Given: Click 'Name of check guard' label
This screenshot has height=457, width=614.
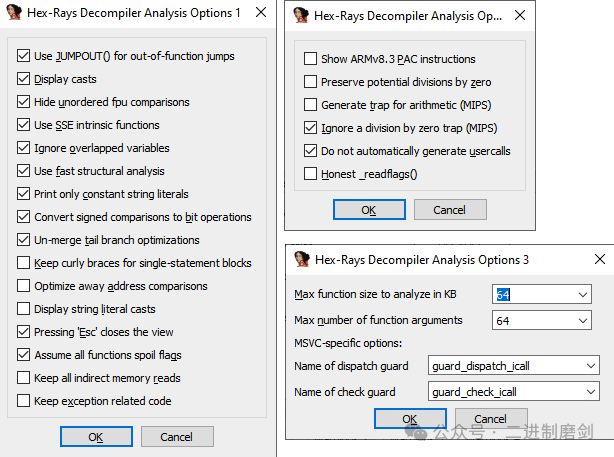Looking at the screenshot, I should click(345, 392).
